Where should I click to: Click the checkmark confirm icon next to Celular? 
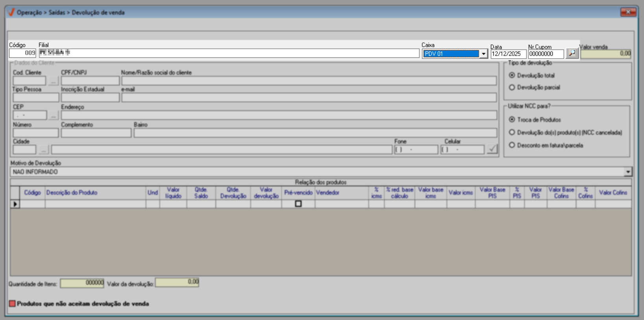pos(492,149)
